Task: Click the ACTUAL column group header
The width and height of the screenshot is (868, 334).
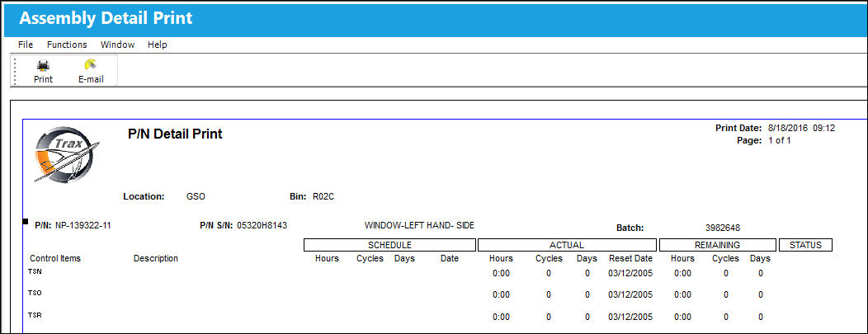Action: (x=567, y=245)
